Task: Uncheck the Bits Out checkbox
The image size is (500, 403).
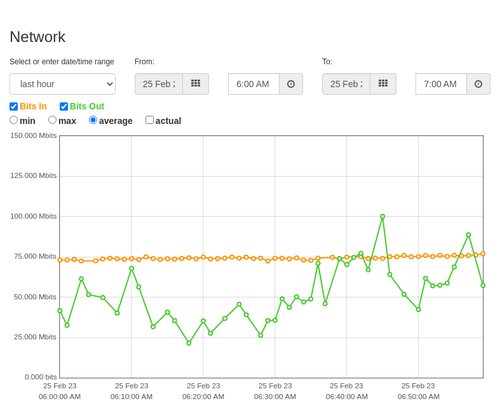Action: click(x=64, y=106)
